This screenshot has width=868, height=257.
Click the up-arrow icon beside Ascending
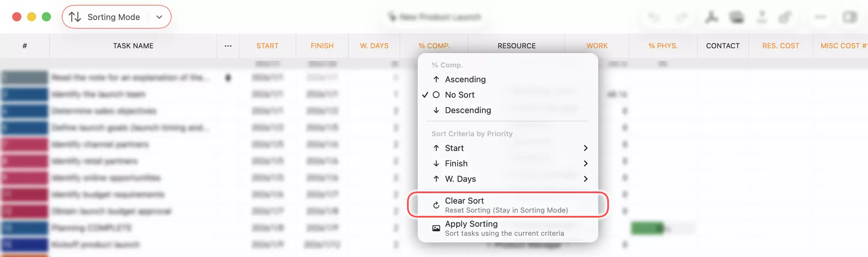436,79
